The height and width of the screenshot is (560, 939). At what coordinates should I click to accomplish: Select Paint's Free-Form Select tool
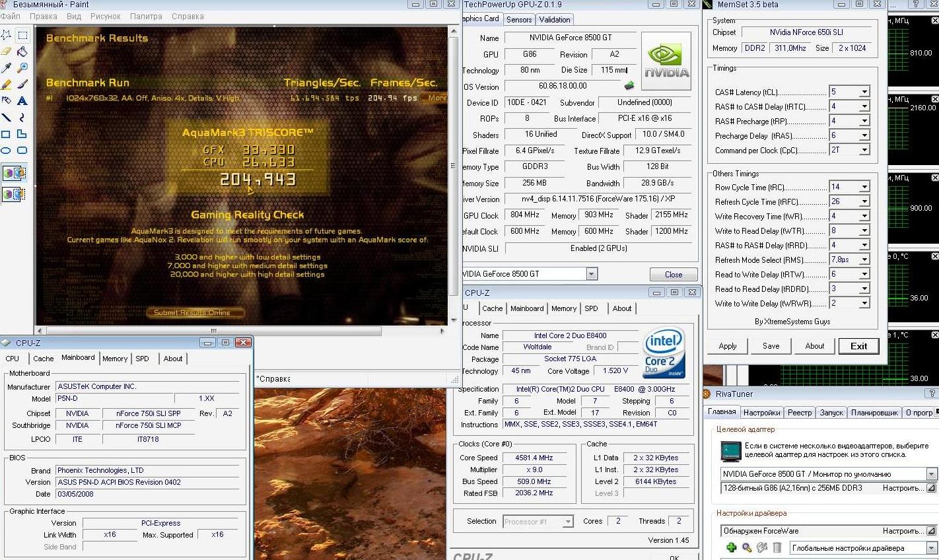click(x=6, y=35)
